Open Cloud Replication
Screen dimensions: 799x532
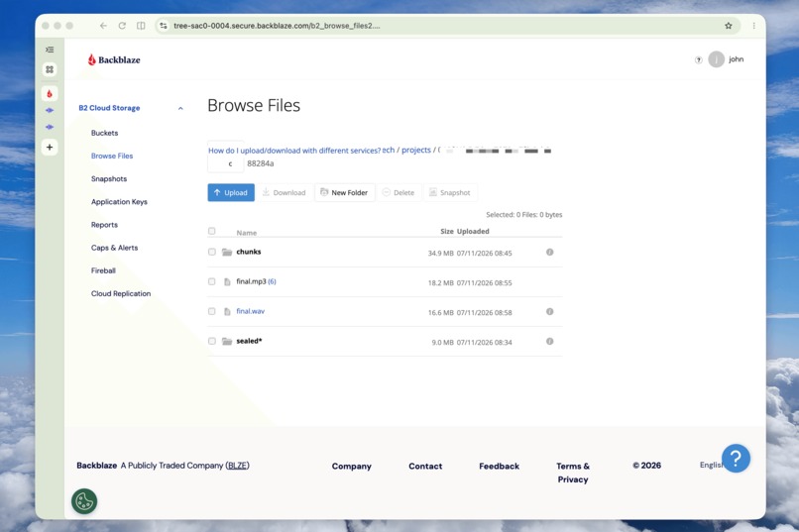[121, 294]
